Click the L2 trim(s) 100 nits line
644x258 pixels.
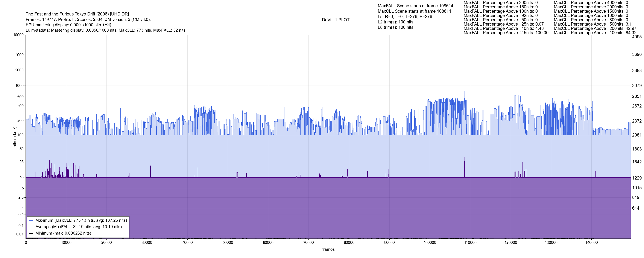pos(395,22)
